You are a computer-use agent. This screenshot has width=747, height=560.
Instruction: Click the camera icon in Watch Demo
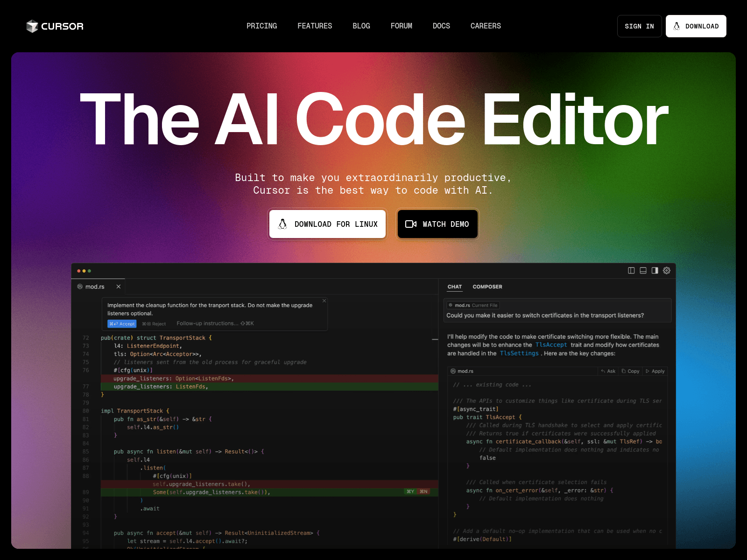[x=411, y=224]
